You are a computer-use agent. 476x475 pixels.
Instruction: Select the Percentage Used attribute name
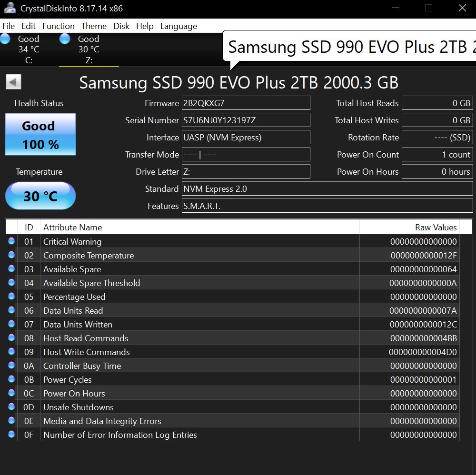click(x=74, y=297)
